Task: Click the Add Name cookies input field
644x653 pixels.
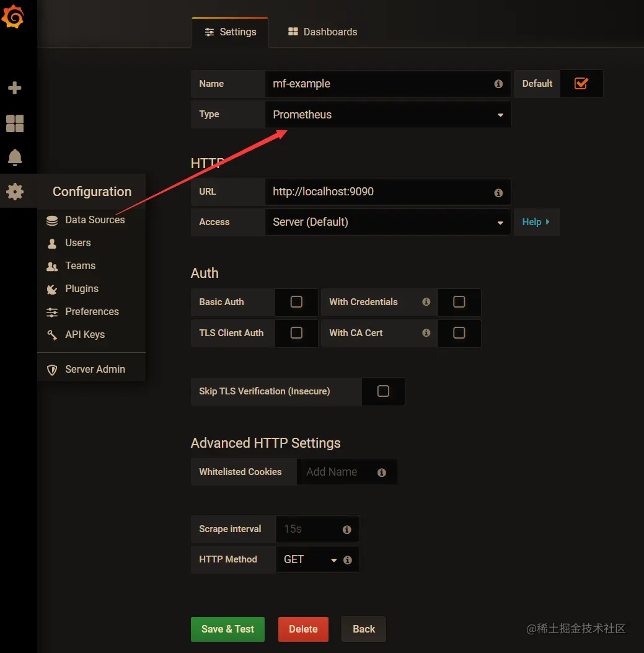Action: tap(346, 472)
